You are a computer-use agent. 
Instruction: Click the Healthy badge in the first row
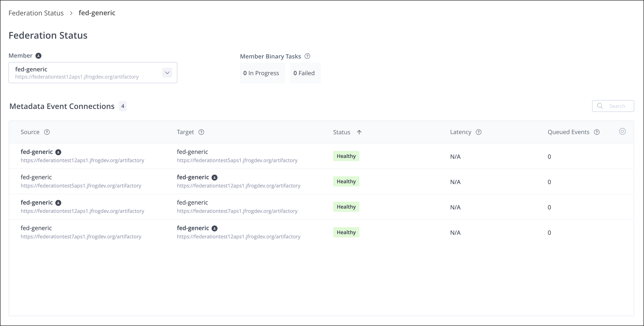pos(346,156)
